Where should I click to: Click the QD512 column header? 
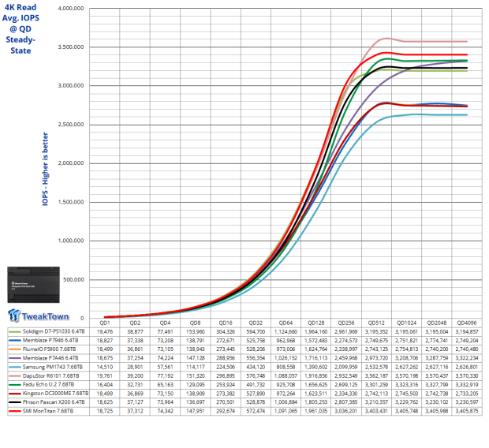[376, 323]
